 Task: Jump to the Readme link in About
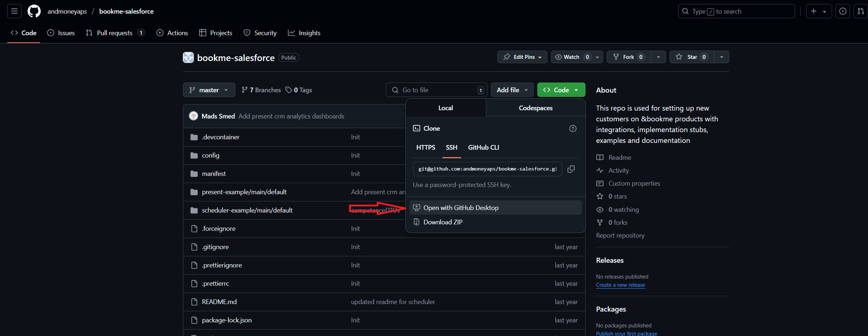point(614,157)
